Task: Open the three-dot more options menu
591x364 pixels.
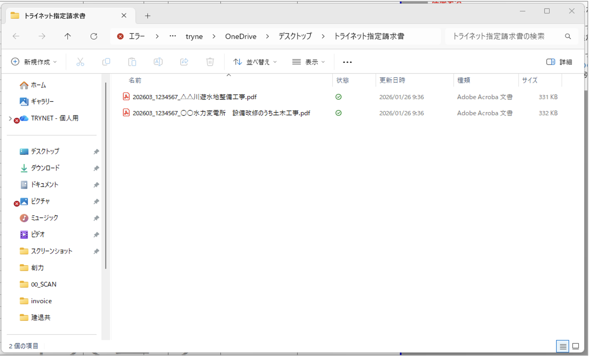Action: coord(347,62)
